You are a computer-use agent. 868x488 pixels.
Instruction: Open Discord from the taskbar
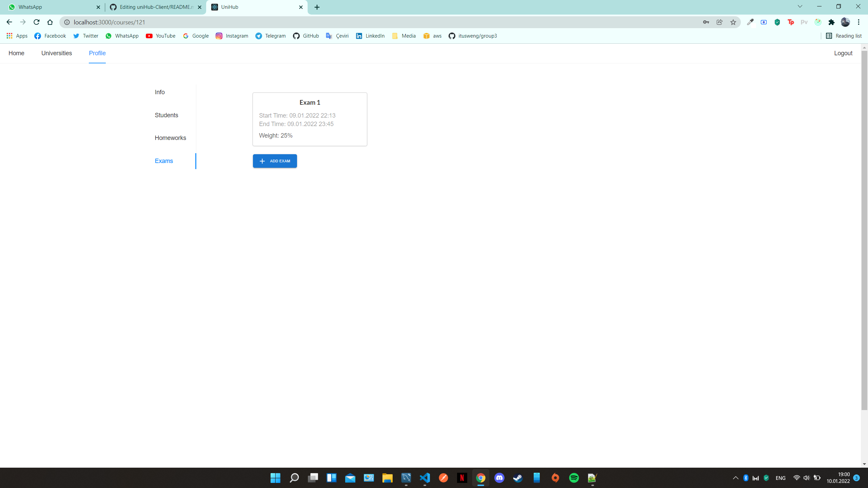(499, 478)
